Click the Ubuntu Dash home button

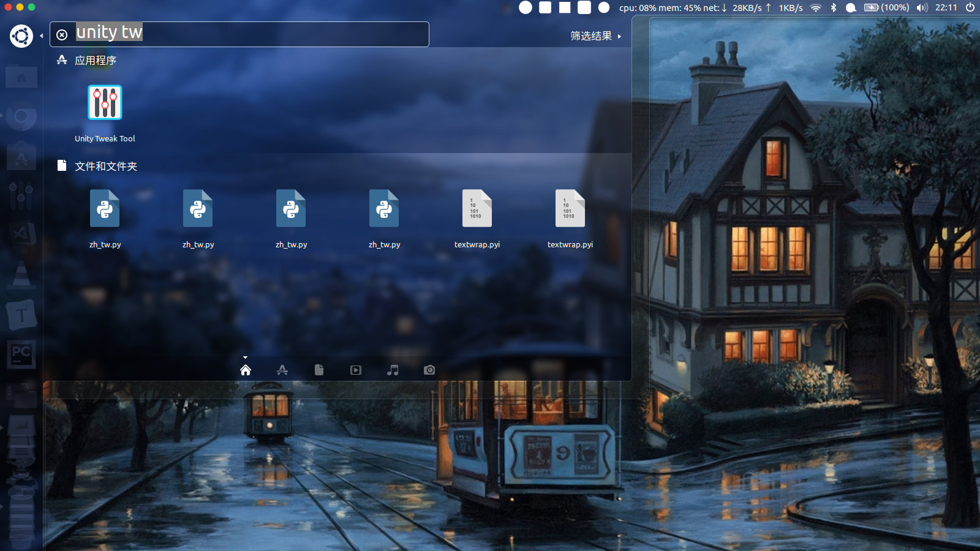[21, 36]
